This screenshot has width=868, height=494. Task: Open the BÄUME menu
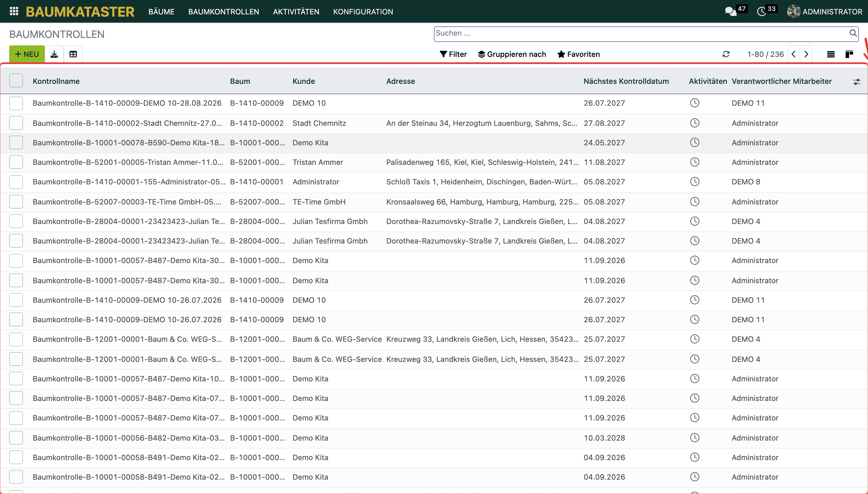(x=161, y=11)
